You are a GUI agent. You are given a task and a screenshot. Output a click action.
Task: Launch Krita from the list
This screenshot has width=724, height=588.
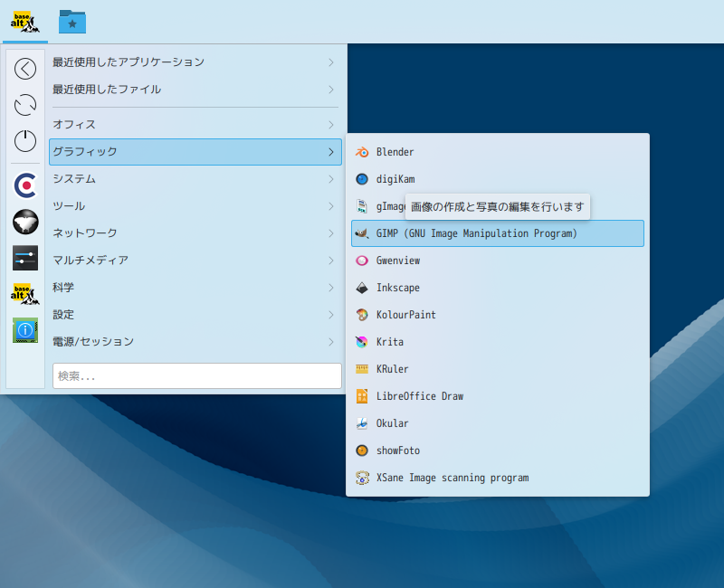click(x=498, y=342)
